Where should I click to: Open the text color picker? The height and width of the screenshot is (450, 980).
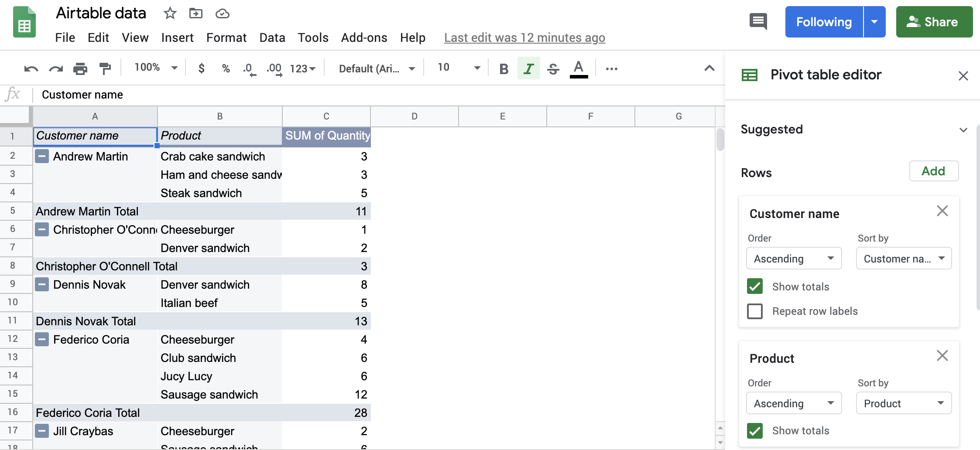[578, 68]
